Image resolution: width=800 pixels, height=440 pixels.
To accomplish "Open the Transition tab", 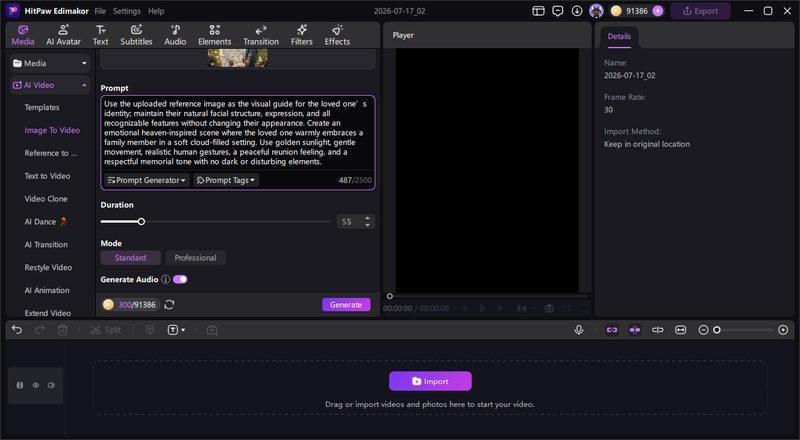I will (x=261, y=35).
